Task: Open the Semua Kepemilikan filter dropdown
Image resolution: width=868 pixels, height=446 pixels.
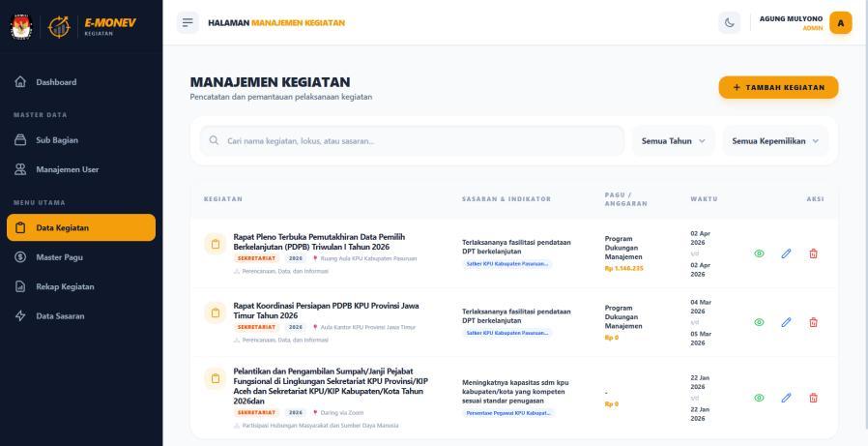Action: (x=775, y=141)
